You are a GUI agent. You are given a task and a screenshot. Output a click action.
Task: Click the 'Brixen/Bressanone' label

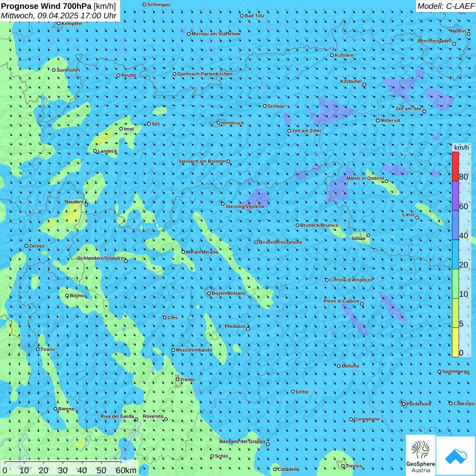(280, 242)
